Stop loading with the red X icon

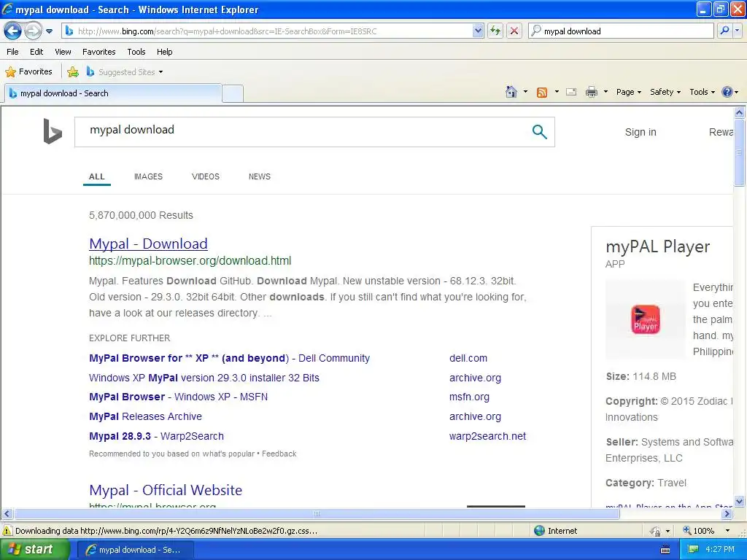(514, 31)
